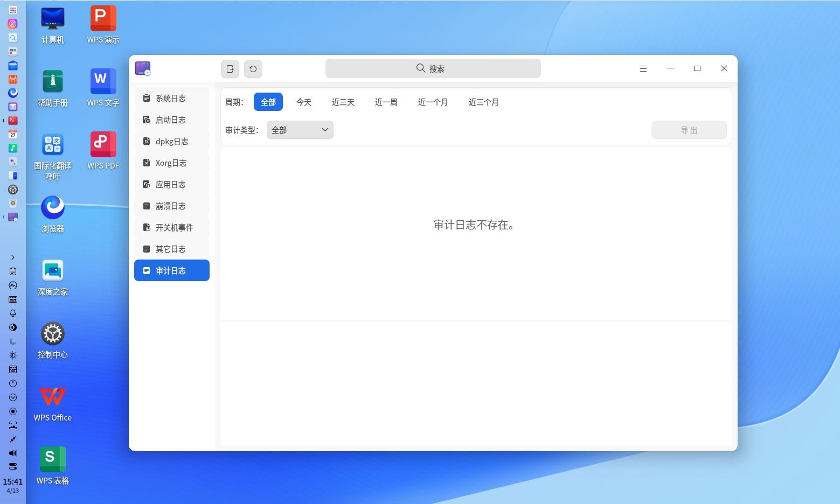Open the 控制中心 desktop icon
This screenshot has height=504, width=840.
53,340
